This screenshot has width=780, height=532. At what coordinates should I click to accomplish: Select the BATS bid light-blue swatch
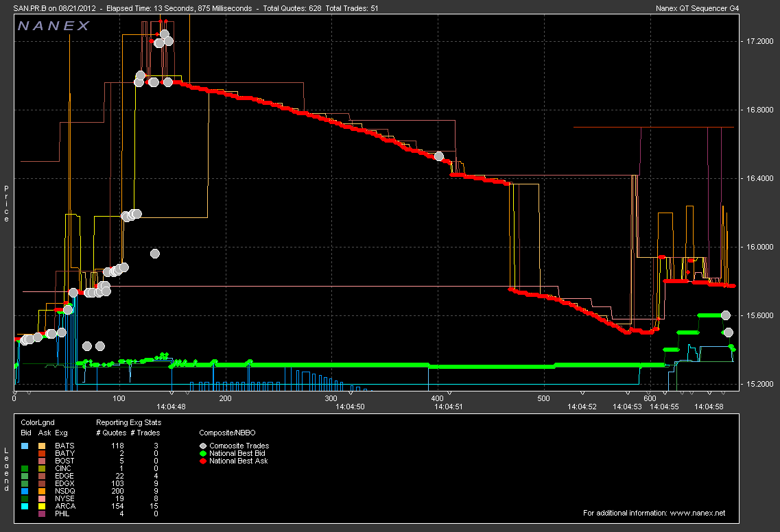click(25, 446)
